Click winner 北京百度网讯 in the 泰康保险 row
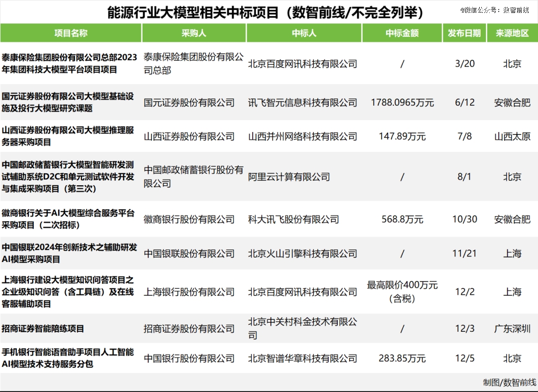Viewport: 538px width, 392px height. click(303, 64)
